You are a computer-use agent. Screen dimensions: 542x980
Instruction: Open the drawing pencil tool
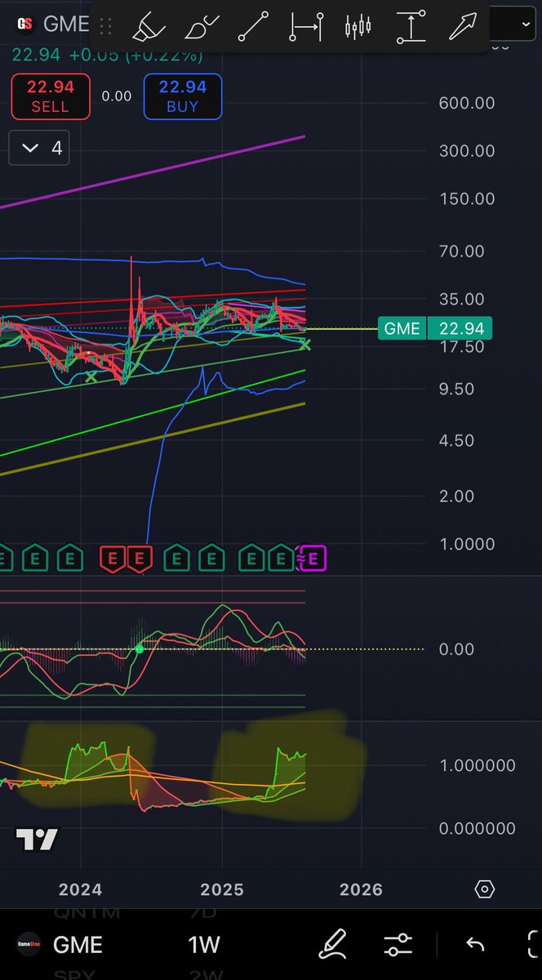[331, 945]
